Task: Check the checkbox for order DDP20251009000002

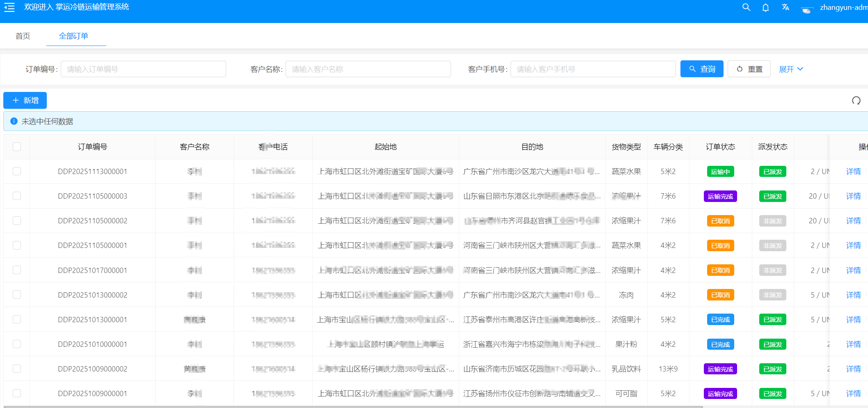Action: pos(16,369)
